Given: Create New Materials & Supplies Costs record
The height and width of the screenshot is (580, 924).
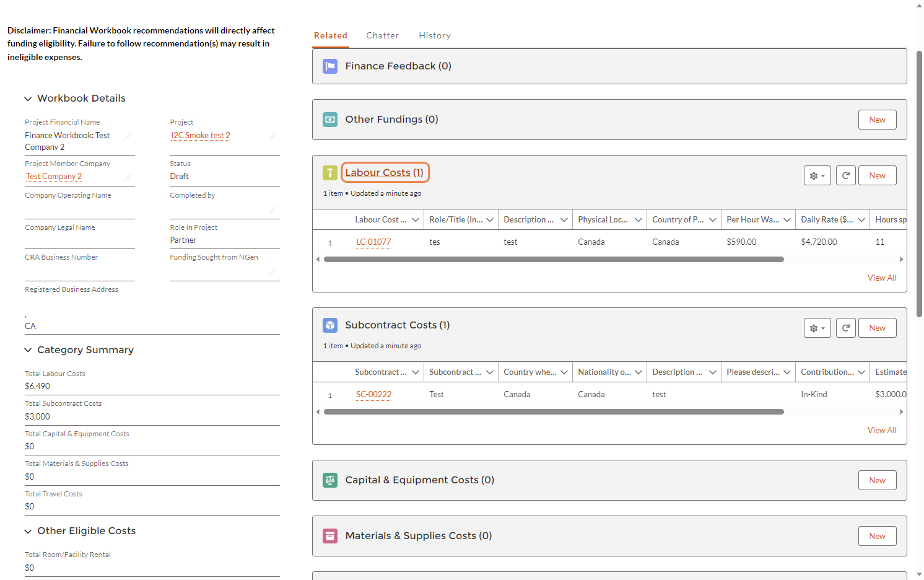Looking at the screenshot, I should 877,536.
